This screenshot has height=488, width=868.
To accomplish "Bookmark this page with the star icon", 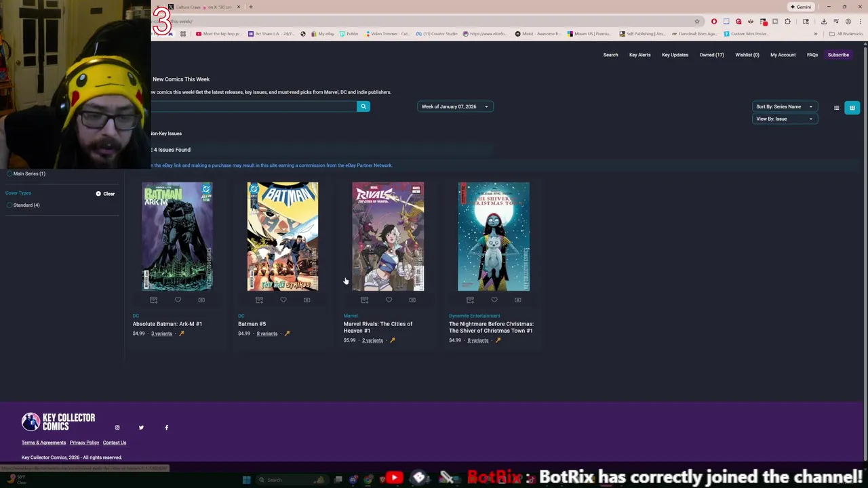I will 696,21.
